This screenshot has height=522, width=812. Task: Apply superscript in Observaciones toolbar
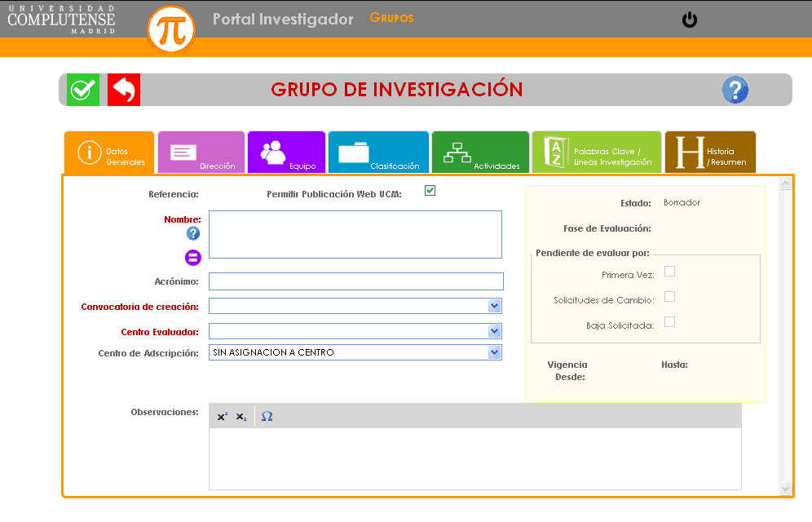point(222,417)
